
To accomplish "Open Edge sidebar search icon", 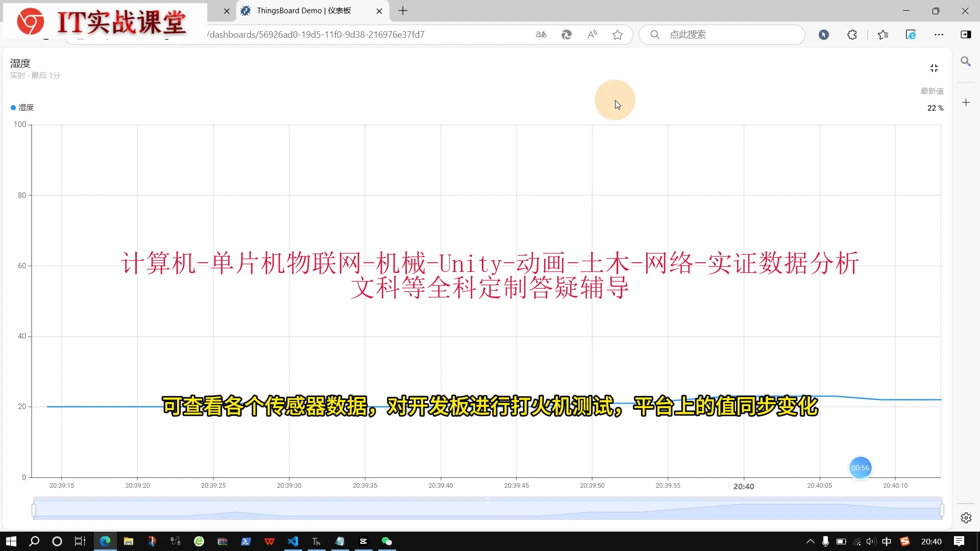I will pos(965,62).
